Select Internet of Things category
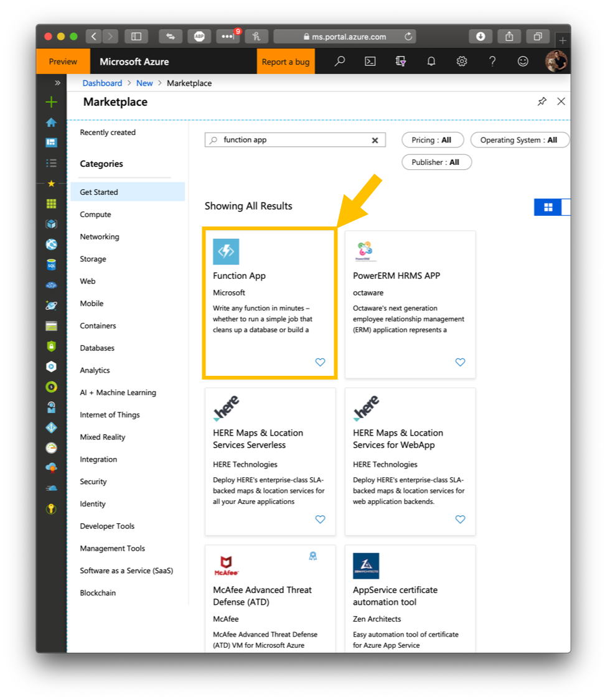Image resolution: width=605 pixels, height=700 pixels. coord(110,415)
